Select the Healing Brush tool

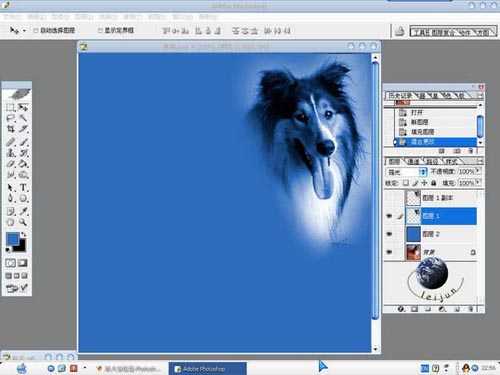point(11,142)
